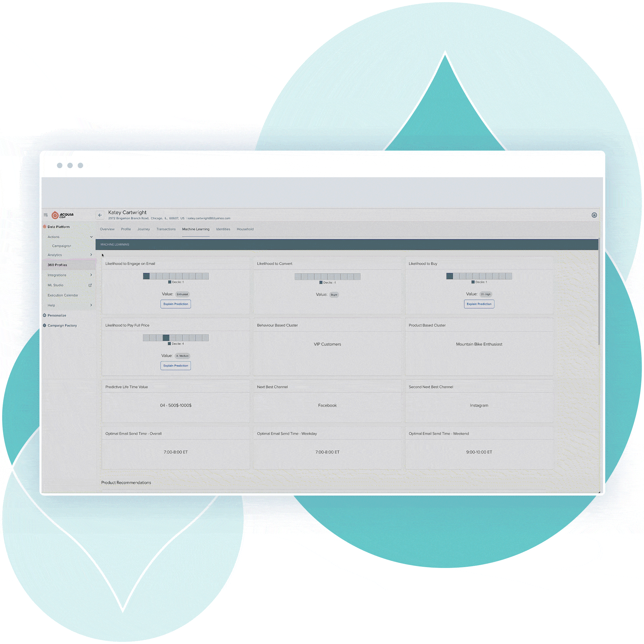Image resolution: width=644 pixels, height=644 pixels.
Task: Click Explain Prediction for Likelihood to Pay Full Price
Action: click(x=176, y=366)
